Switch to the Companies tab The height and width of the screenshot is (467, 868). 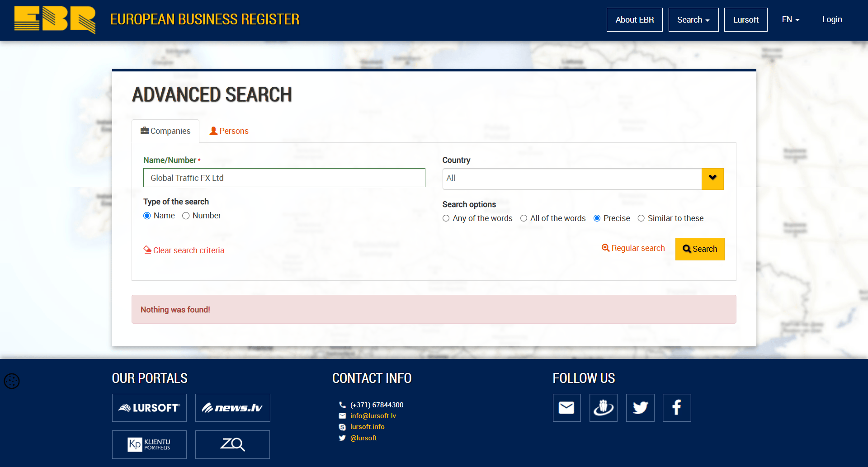click(x=165, y=131)
